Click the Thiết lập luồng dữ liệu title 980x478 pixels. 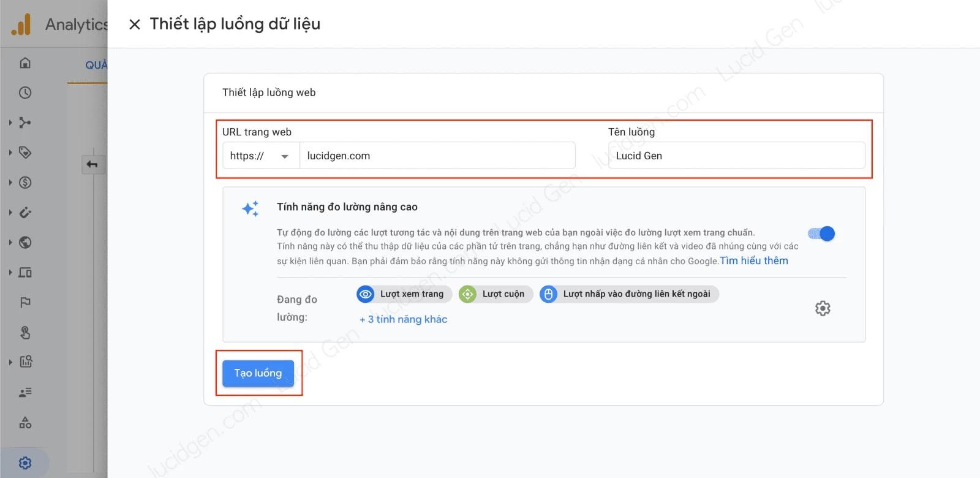coord(235,24)
